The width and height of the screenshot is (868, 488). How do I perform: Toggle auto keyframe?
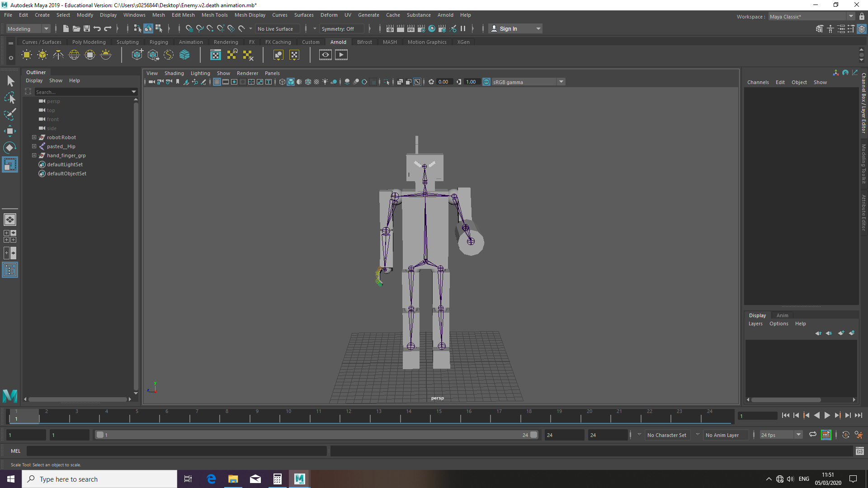846,435
